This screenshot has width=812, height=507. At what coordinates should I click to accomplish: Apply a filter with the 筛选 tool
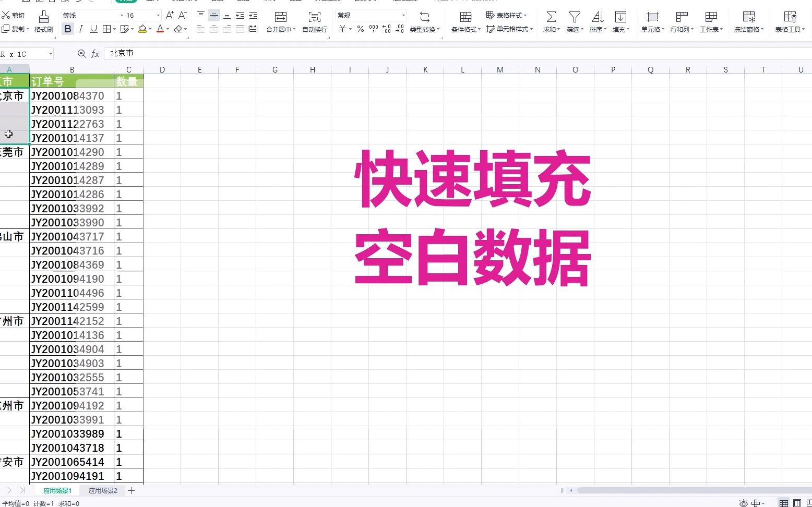[574, 21]
